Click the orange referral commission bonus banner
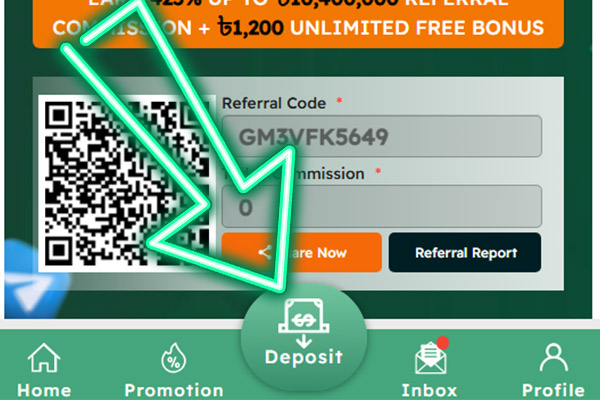The height and width of the screenshot is (400, 600). pos(298,23)
